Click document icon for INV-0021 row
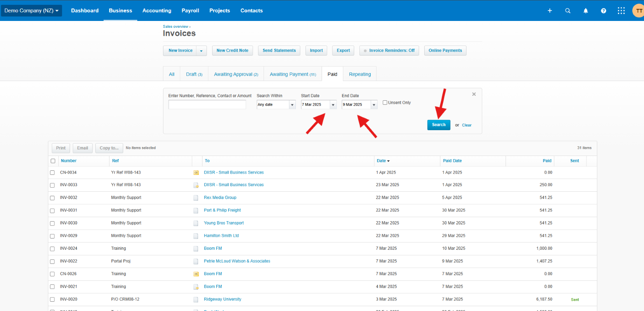 196,287
